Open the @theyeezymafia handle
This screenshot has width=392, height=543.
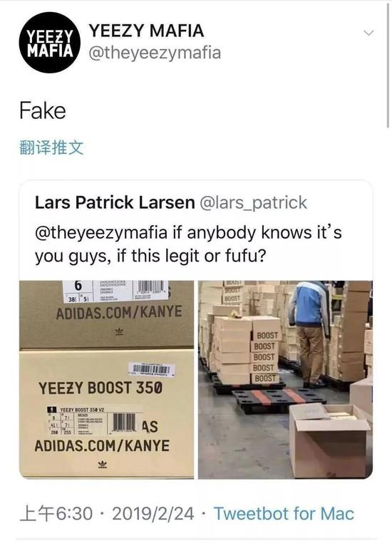click(155, 53)
